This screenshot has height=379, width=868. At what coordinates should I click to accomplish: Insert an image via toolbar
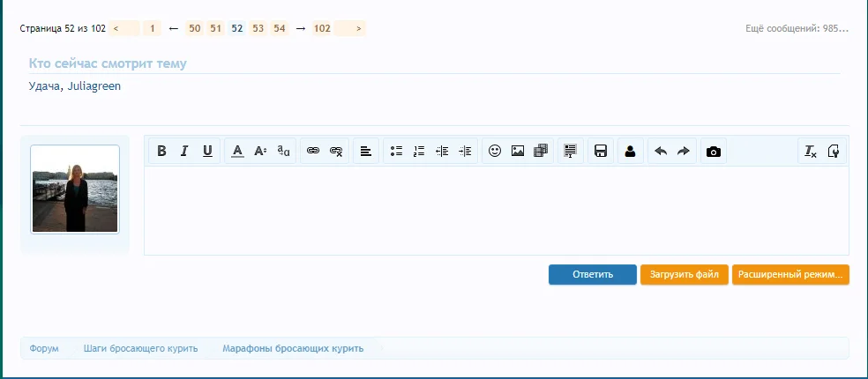pyautogui.click(x=518, y=151)
